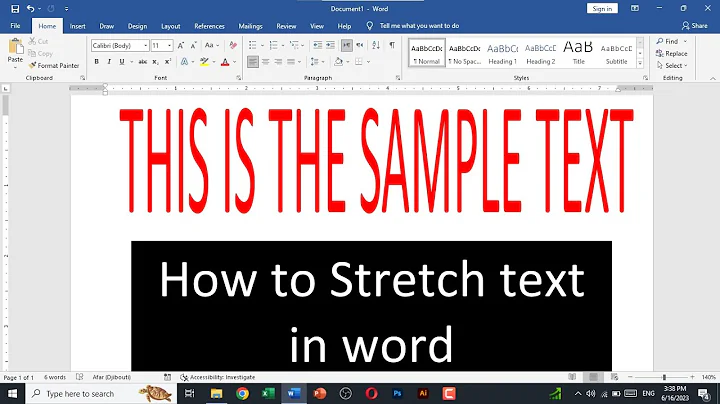Viewport: 720px width, 404px height.
Task: Open the font size dropdown
Action: [169, 45]
